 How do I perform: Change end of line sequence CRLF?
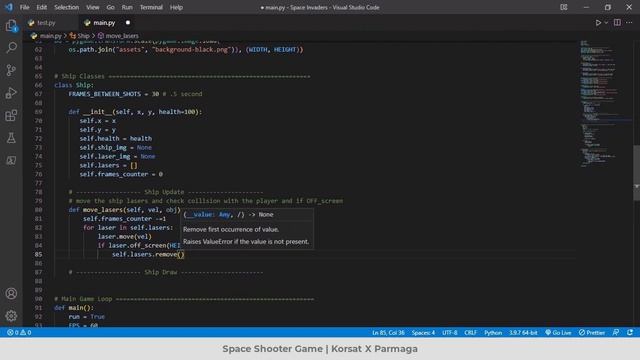click(470, 333)
